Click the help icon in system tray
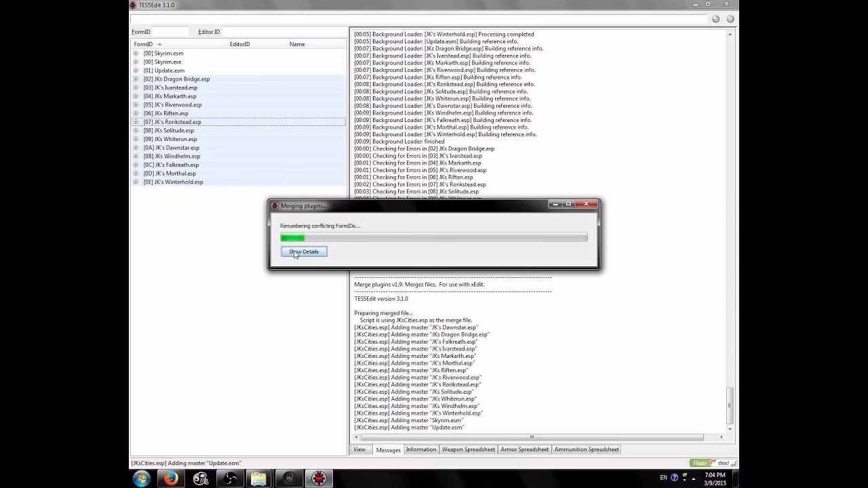Screen dimensions: 868x488 (x=674, y=477)
